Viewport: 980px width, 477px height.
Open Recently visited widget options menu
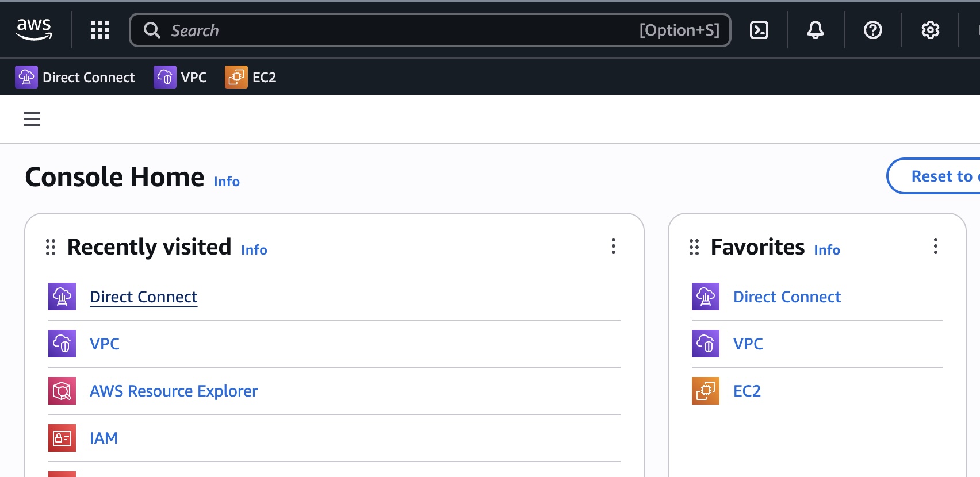[614, 246]
